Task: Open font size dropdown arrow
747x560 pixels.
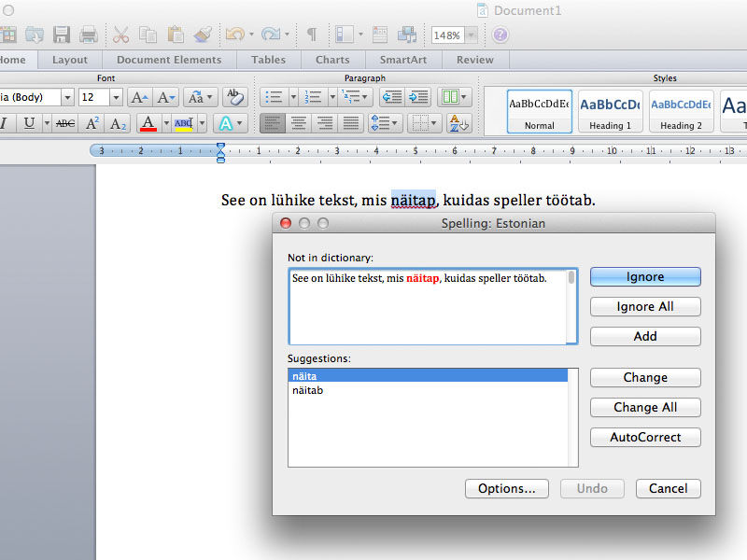Action: [116, 98]
